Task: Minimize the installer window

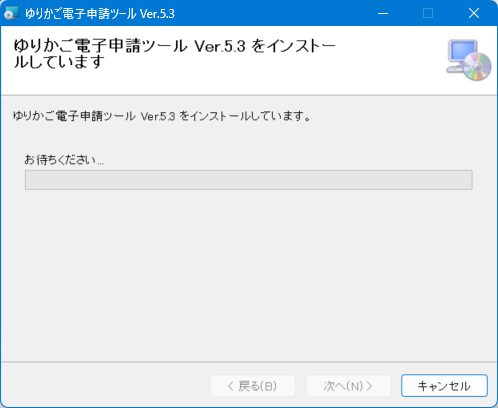Action: pyautogui.click(x=383, y=13)
